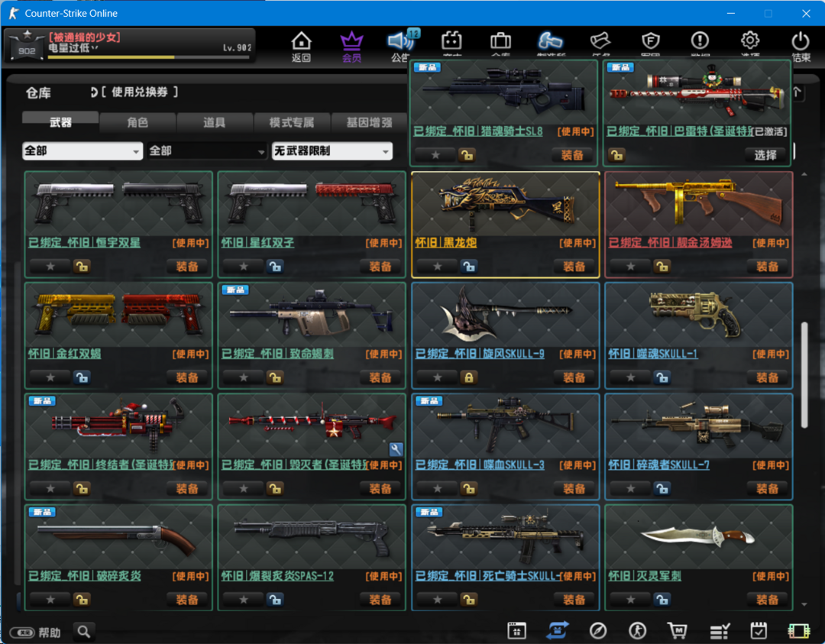
Task: Click the player rank 902 badge
Action: pos(27,47)
